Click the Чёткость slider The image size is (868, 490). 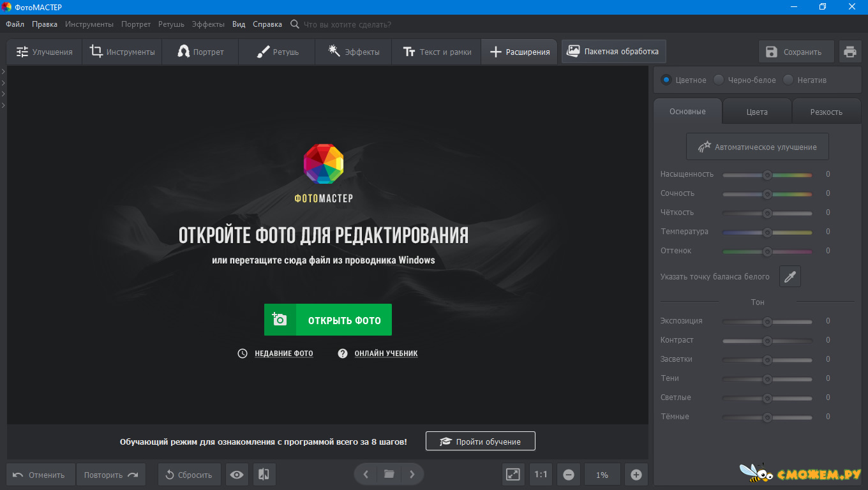click(x=767, y=212)
